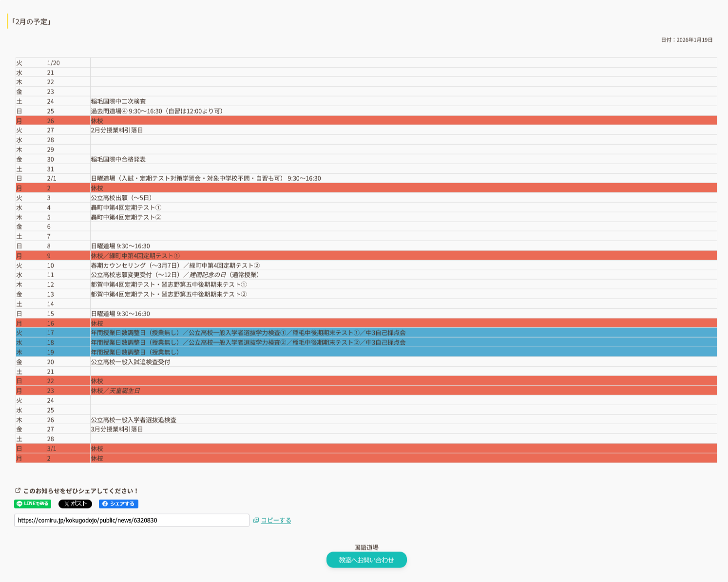Click the Facebook logo in the share button
Screen dimensions: 728x582
tap(105, 504)
